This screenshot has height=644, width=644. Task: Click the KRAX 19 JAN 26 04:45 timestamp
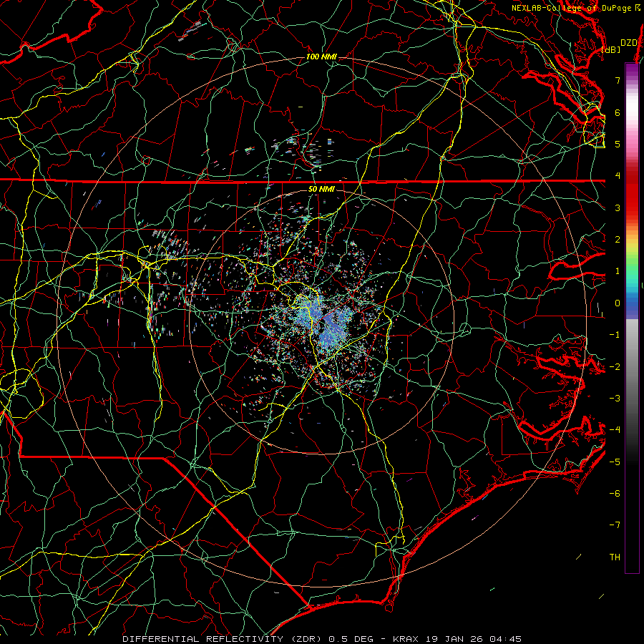pos(457,639)
